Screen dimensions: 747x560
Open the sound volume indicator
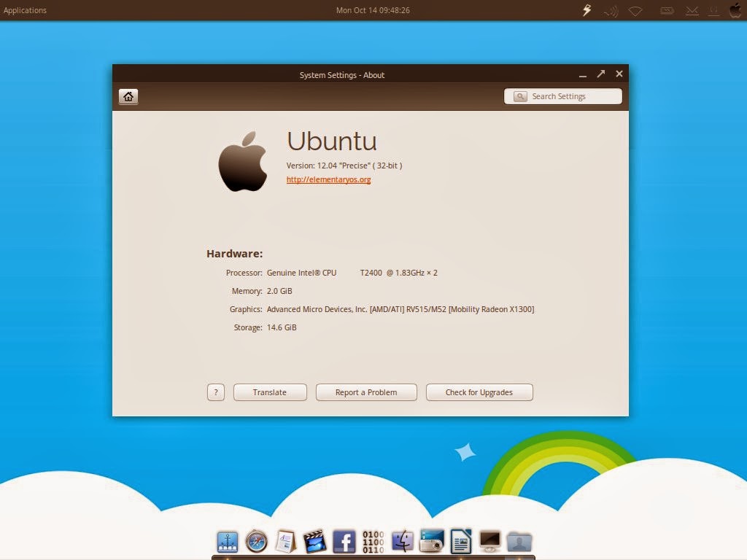(611, 11)
